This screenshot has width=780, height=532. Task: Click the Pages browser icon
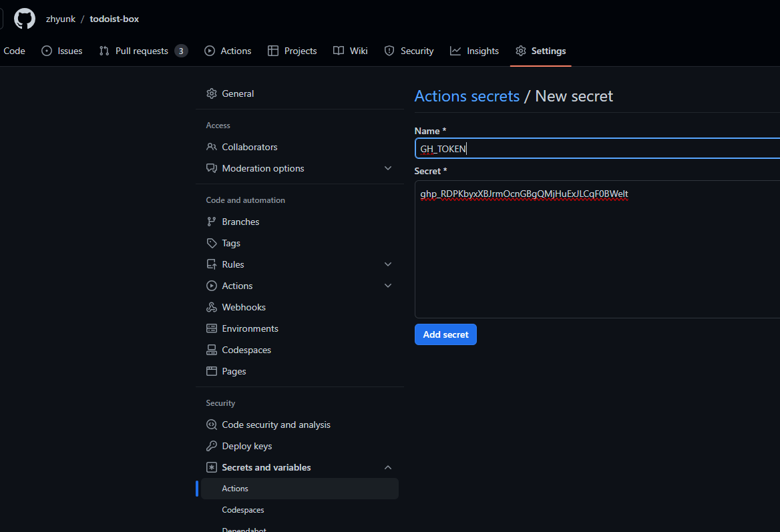[x=212, y=371]
